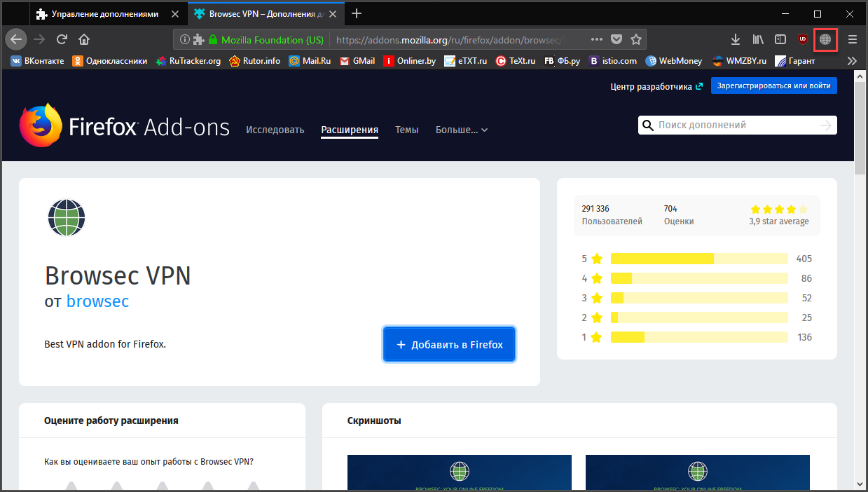Click the Добавить в Firefox button
This screenshot has width=868, height=492.
click(x=449, y=344)
